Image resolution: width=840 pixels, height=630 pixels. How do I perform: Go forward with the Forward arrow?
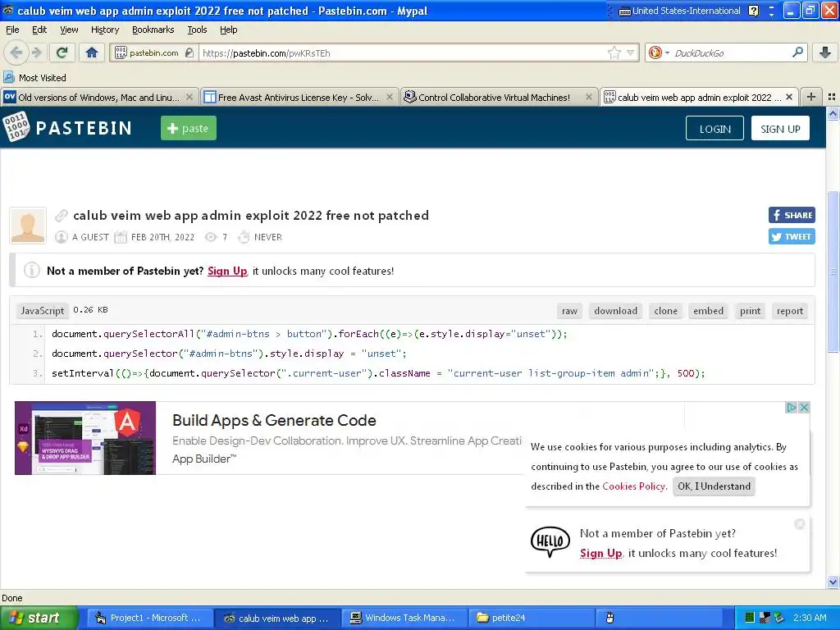[x=36, y=52]
